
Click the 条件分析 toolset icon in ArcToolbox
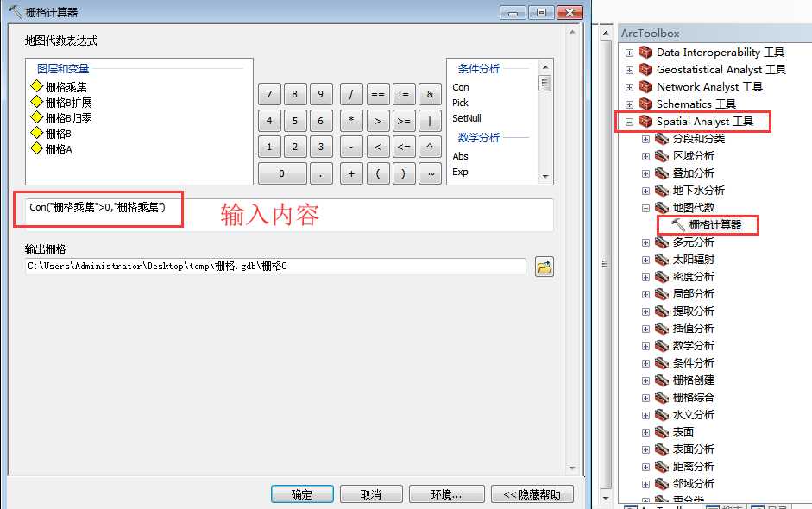661,363
